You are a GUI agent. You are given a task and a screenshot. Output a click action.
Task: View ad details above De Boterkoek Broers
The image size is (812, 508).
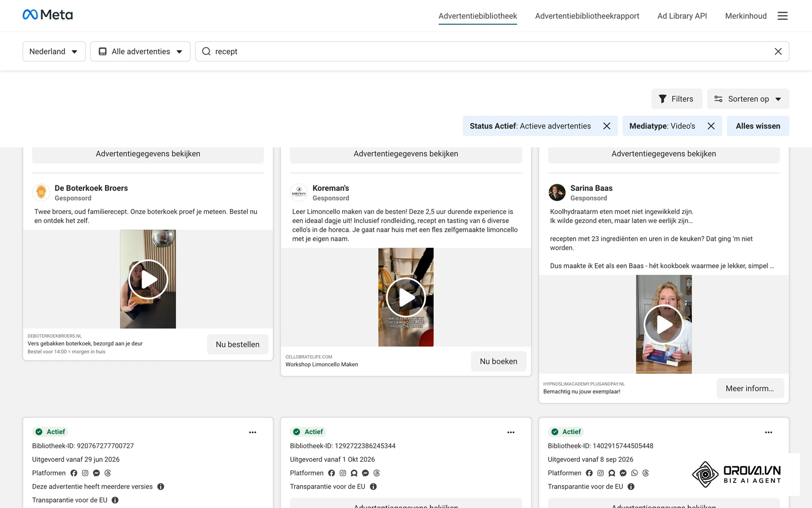pyautogui.click(x=148, y=154)
